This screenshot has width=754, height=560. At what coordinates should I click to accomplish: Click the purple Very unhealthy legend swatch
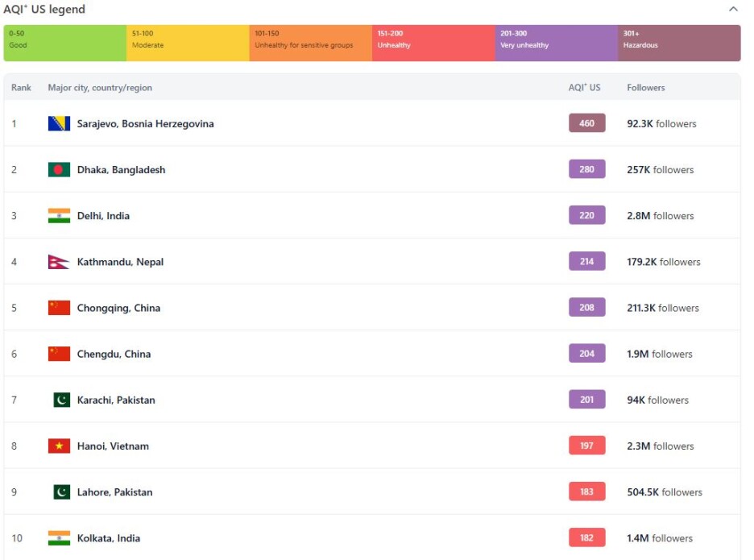556,43
